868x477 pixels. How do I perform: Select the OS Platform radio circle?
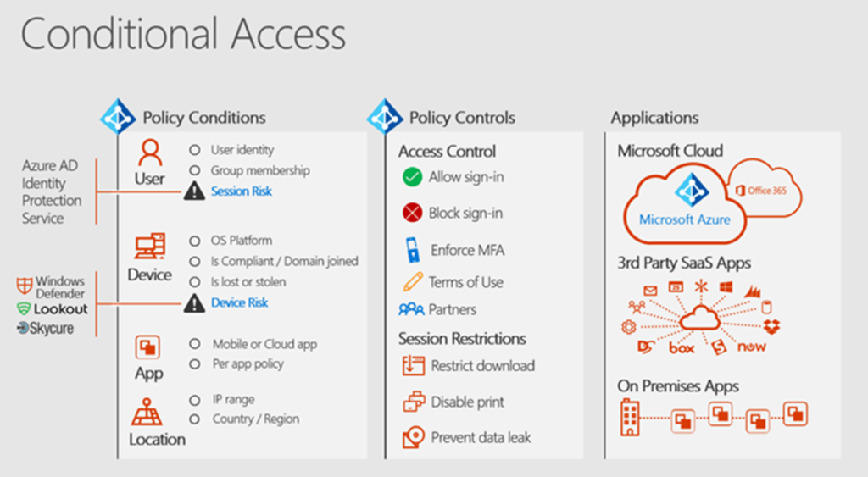[x=195, y=241]
